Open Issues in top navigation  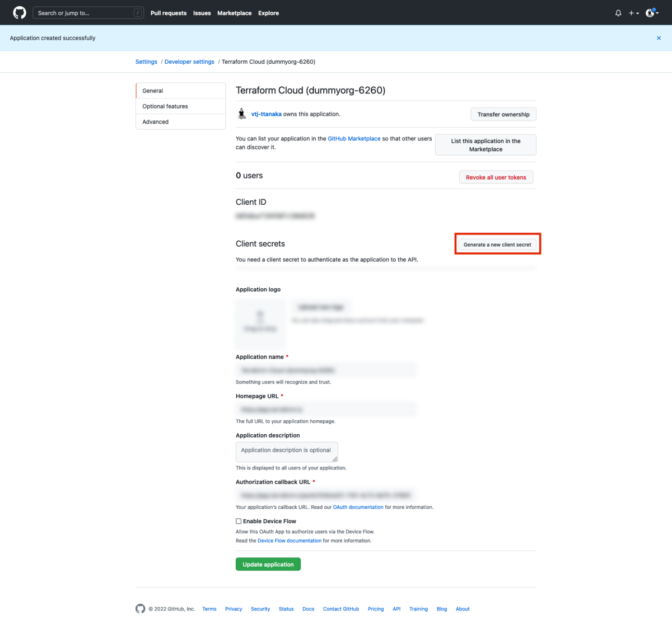point(202,13)
